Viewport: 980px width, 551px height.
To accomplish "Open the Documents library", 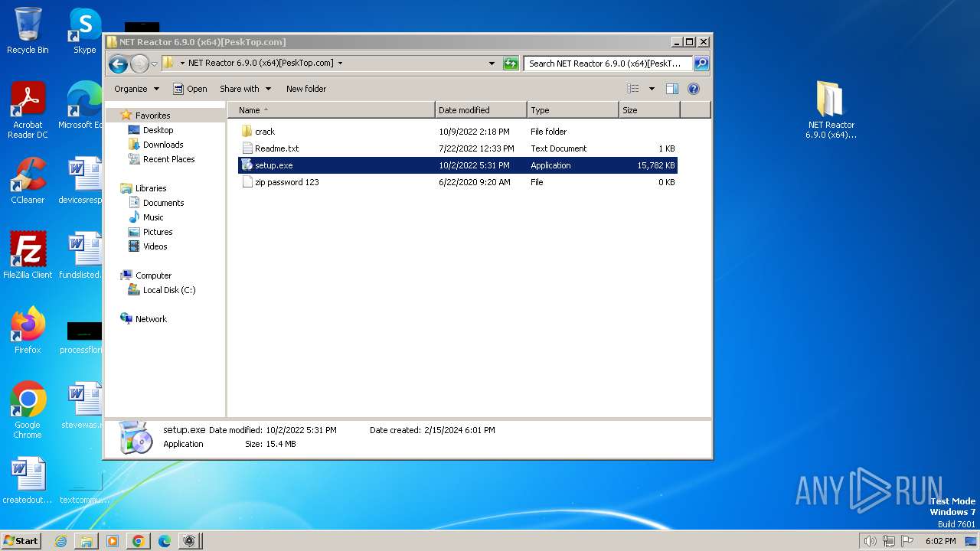I will coord(163,203).
